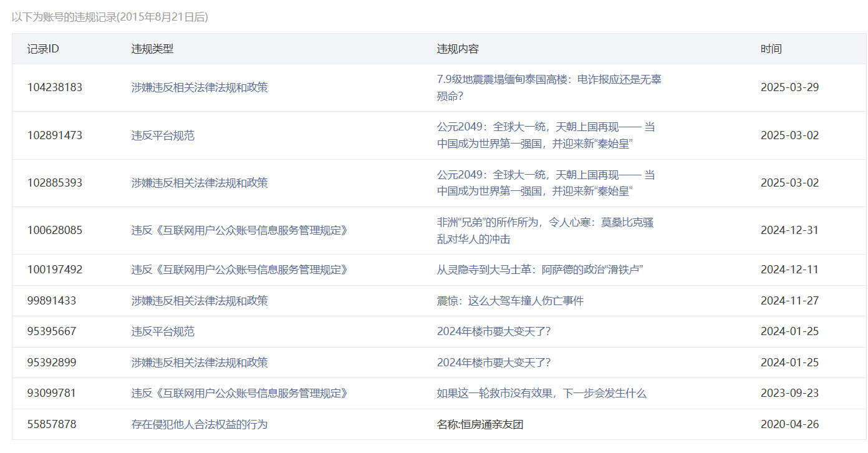Image resolution: width=868 pixels, height=453 pixels.
Task: Select the date 2025-03-29
Action: click(790, 87)
